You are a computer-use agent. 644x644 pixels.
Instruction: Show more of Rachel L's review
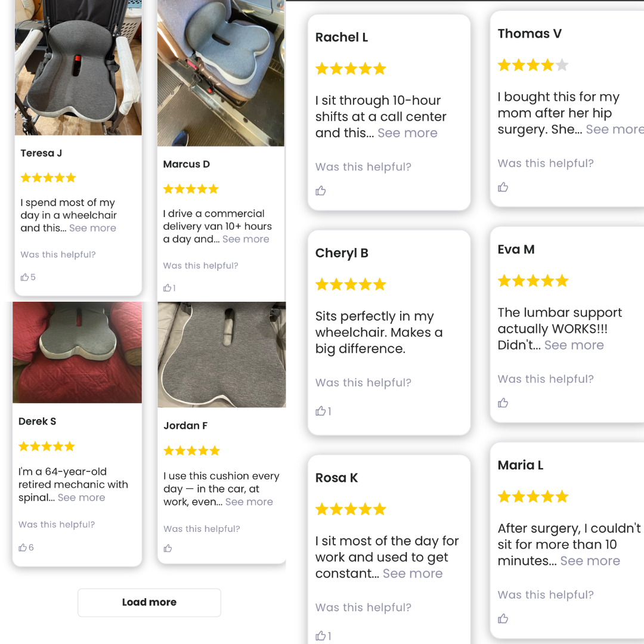point(407,133)
